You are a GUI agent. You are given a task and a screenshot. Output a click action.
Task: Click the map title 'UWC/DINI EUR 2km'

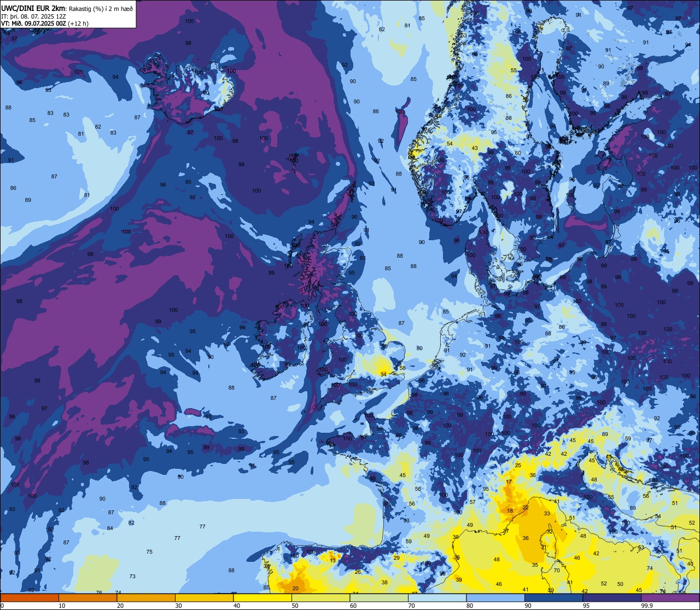coord(33,8)
